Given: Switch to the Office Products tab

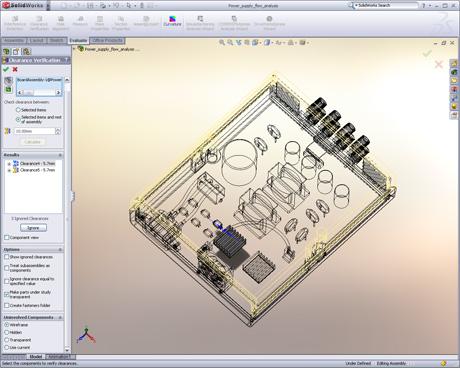Looking at the screenshot, I should click(107, 40).
